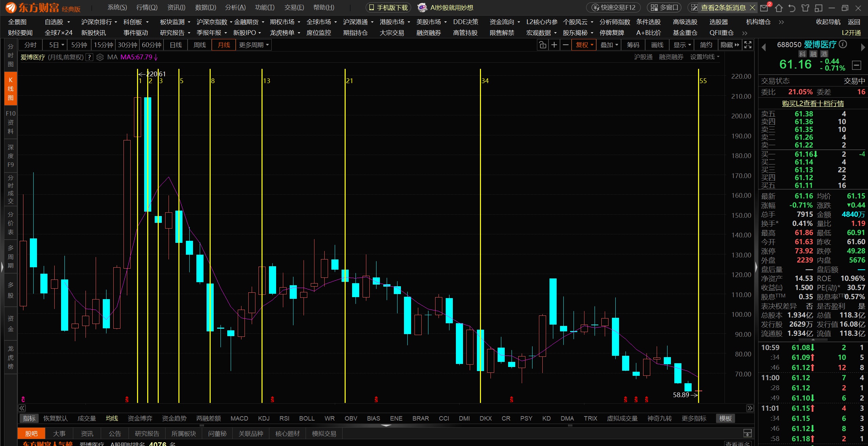Click the 购买L2查看十档行情 link
This screenshot has width=868, height=446.
tap(813, 103)
